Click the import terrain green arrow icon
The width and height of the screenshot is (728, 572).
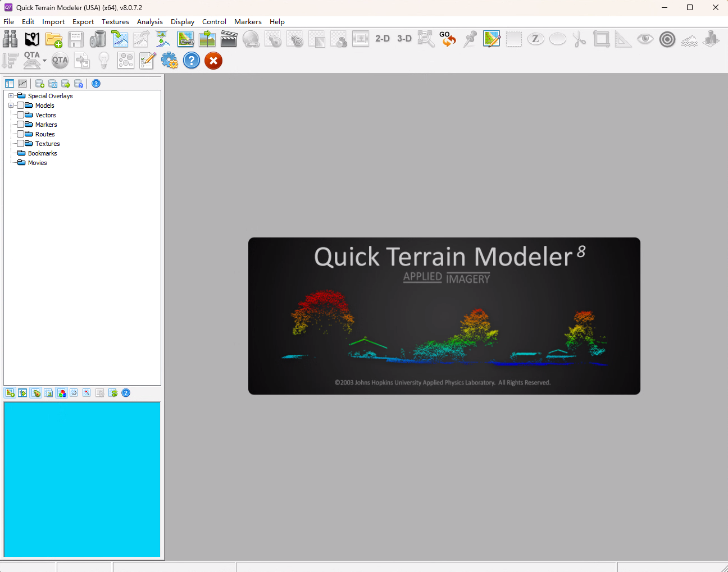[120, 39]
